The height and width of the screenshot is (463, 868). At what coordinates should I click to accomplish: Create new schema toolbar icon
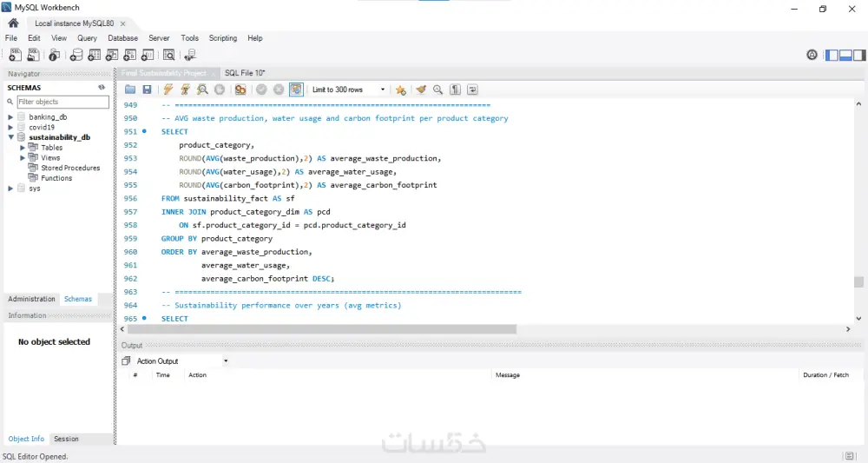pos(76,55)
